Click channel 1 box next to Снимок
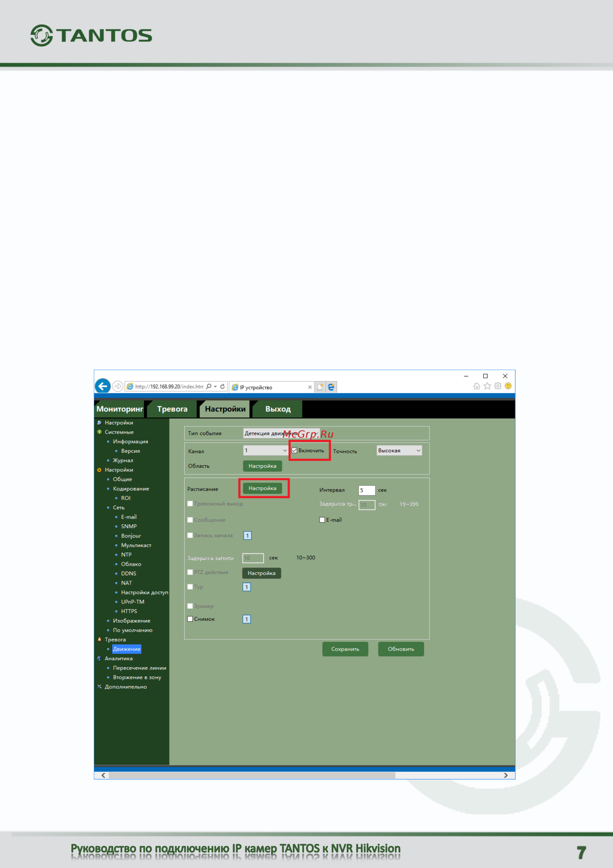The width and height of the screenshot is (613, 868). click(x=247, y=619)
